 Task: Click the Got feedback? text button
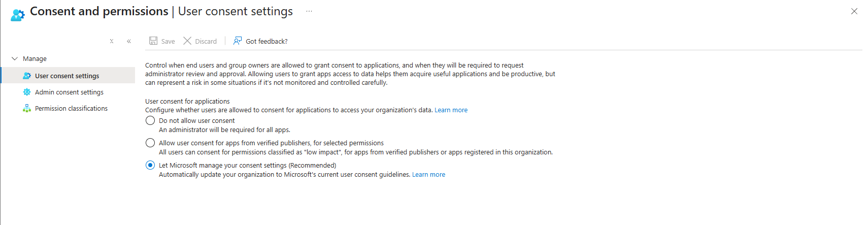click(266, 41)
